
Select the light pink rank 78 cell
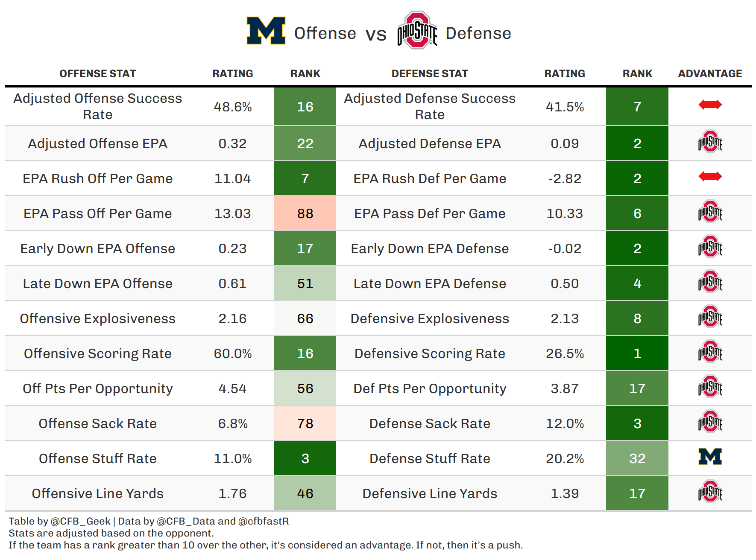(305, 423)
